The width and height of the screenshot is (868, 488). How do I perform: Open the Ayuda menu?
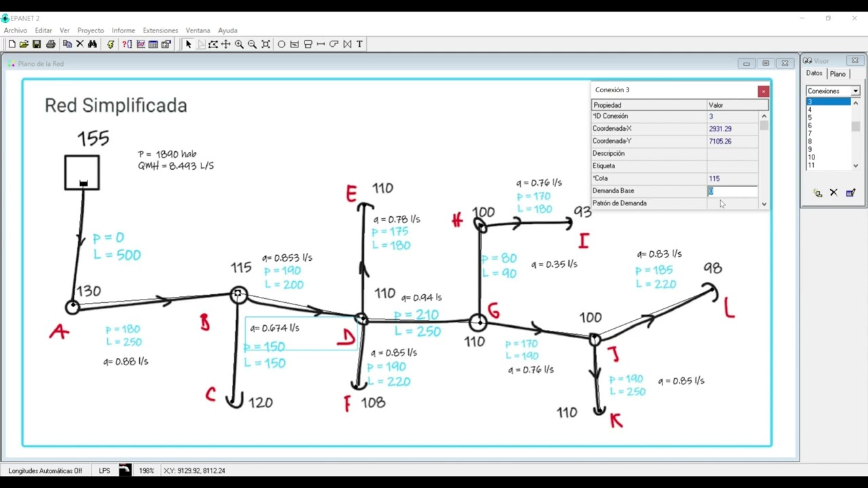click(227, 30)
